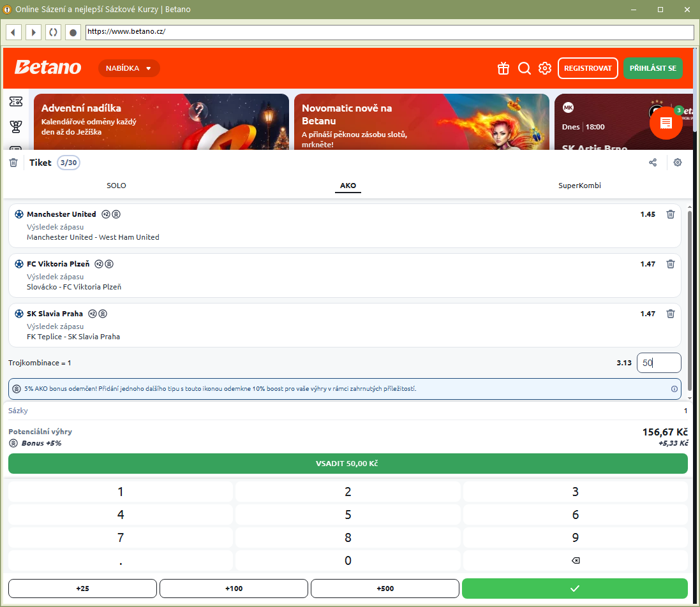The height and width of the screenshot is (607, 700).
Task: Add 100 to stake with +100 button
Action: pyautogui.click(x=234, y=589)
